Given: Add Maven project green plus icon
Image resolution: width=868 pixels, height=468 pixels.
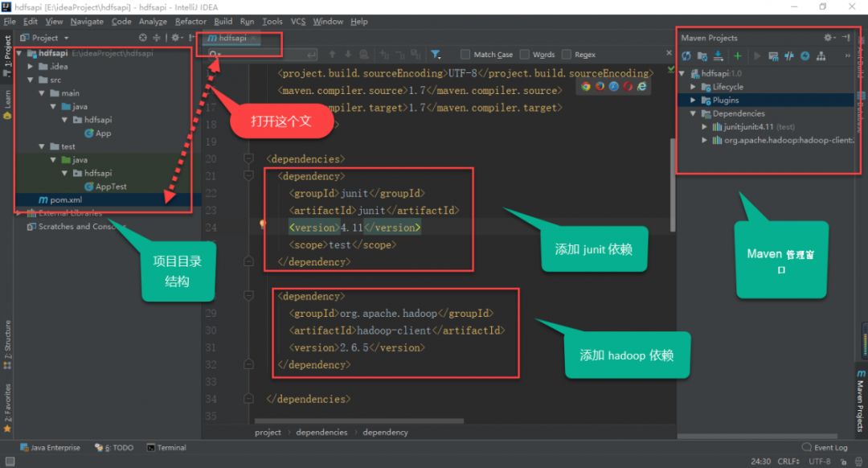Looking at the screenshot, I should pyautogui.click(x=737, y=56).
